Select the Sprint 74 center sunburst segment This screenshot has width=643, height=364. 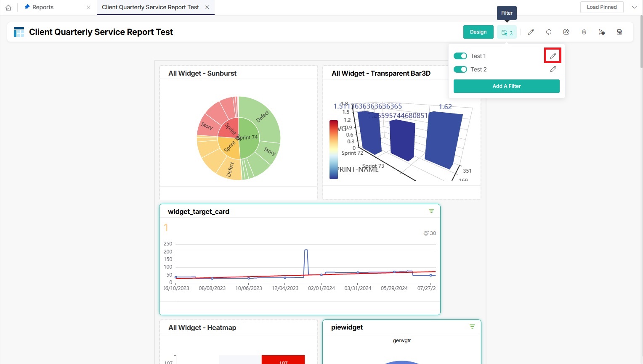coord(249,138)
